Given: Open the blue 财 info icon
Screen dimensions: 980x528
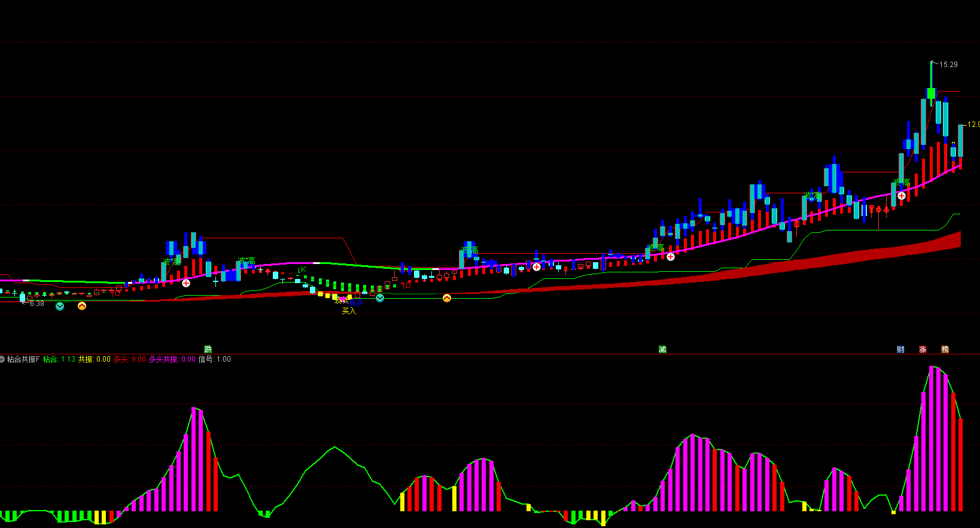Looking at the screenshot, I should pyautogui.click(x=900, y=349).
